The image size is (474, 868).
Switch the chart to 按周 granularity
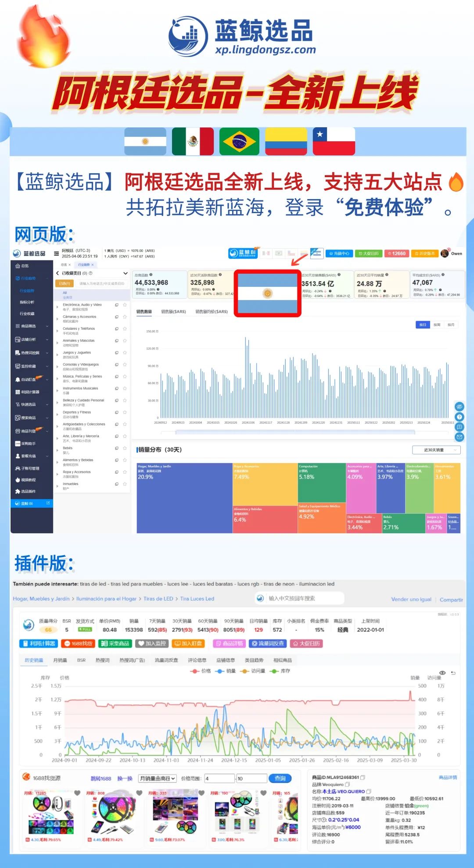pos(437,325)
